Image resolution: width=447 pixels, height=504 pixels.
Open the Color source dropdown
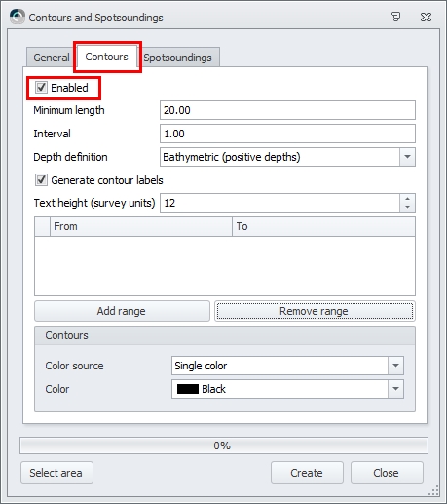click(x=395, y=366)
